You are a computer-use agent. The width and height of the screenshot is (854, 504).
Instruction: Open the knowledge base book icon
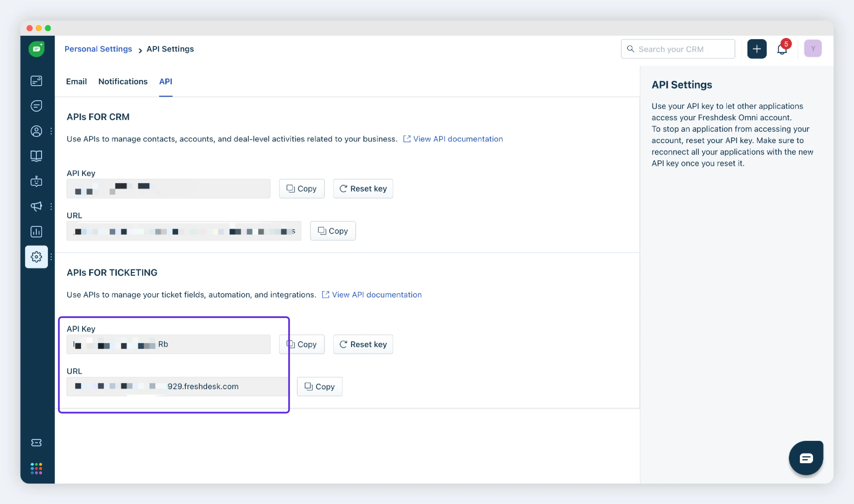click(x=36, y=156)
